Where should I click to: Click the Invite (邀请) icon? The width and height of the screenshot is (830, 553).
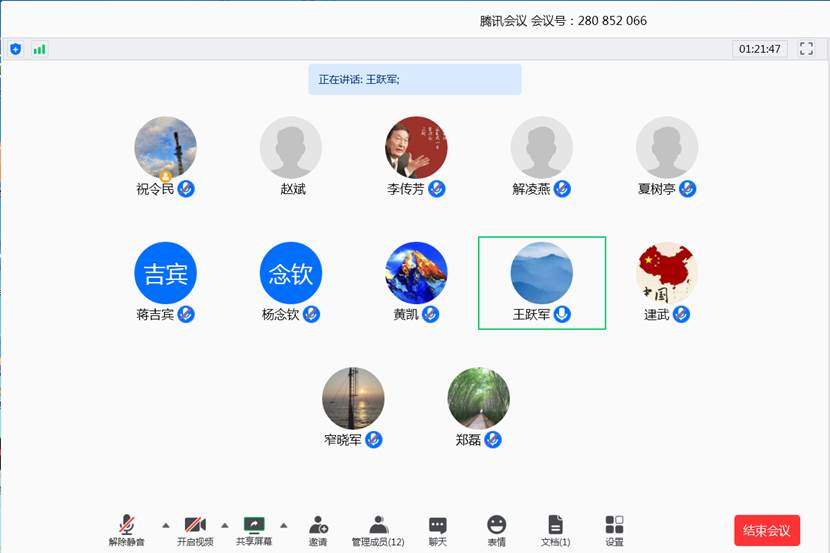(x=318, y=525)
